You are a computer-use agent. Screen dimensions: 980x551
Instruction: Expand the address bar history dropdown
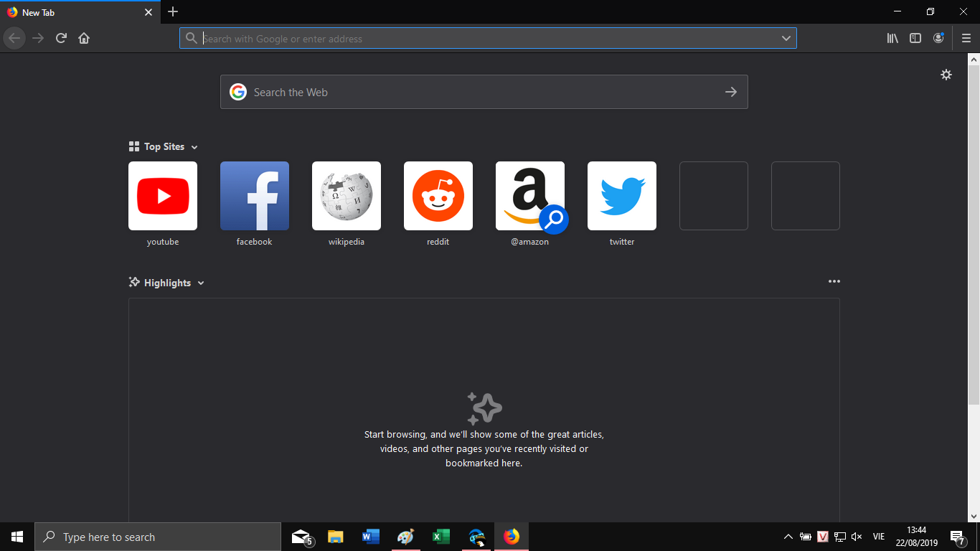tap(786, 39)
